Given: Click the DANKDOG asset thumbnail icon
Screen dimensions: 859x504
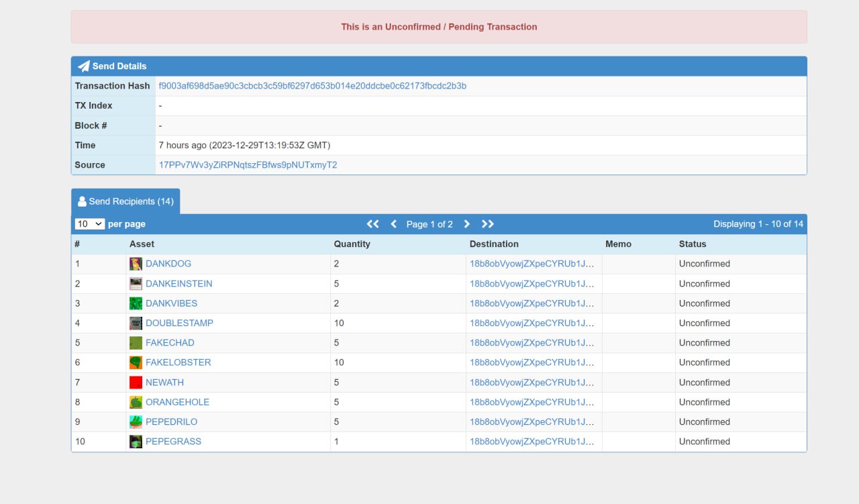Looking at the screenshot, I should [136, 264].
